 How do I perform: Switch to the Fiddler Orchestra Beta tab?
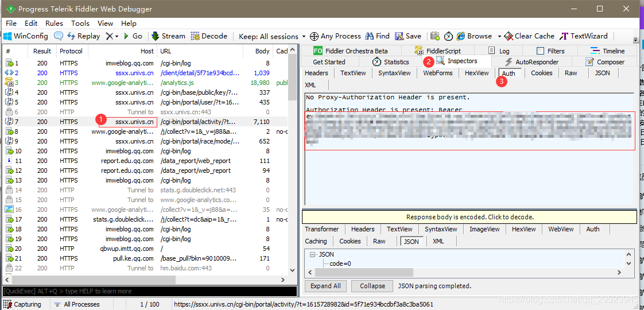[350, 51]
